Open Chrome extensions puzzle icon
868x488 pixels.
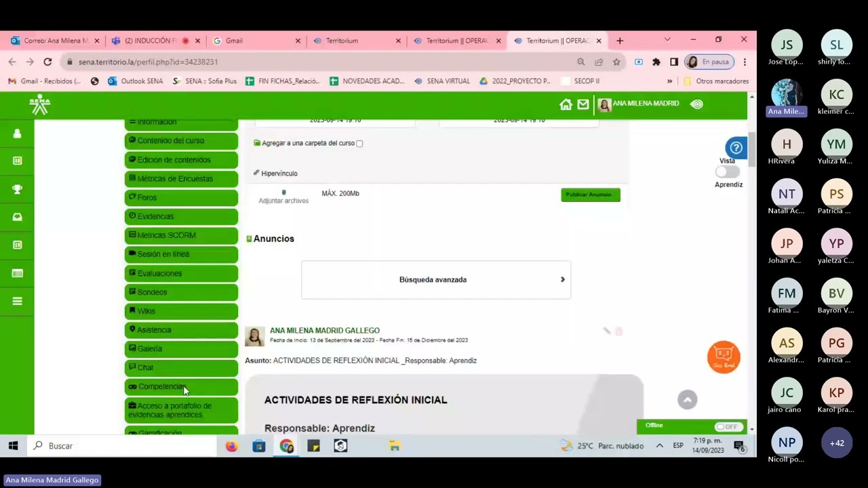tap(656, 62)
